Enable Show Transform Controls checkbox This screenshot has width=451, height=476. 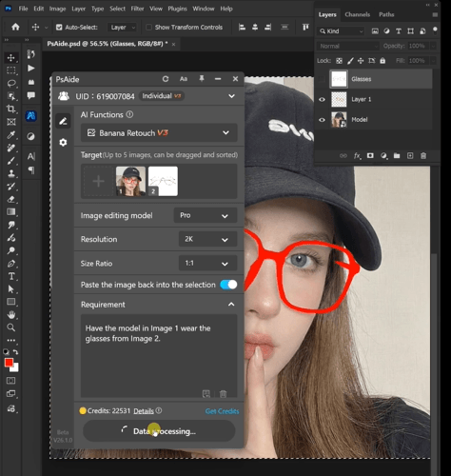[x=148, y=28]
